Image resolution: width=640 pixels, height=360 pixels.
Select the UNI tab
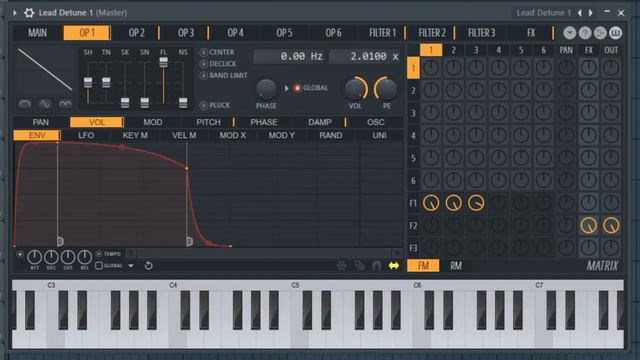pyautogui.click(x=380, y=136)
